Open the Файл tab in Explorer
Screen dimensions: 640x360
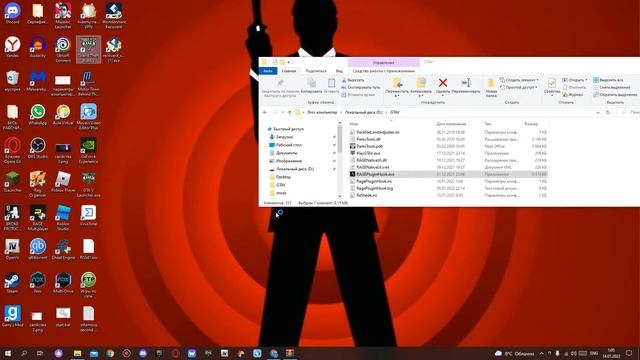268,71
